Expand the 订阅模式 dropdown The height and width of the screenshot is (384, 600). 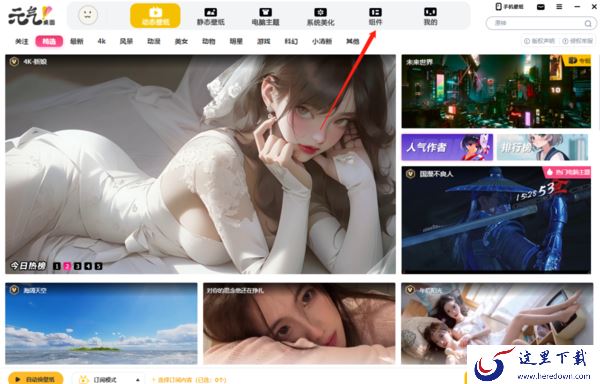click(x=108, y=379)
